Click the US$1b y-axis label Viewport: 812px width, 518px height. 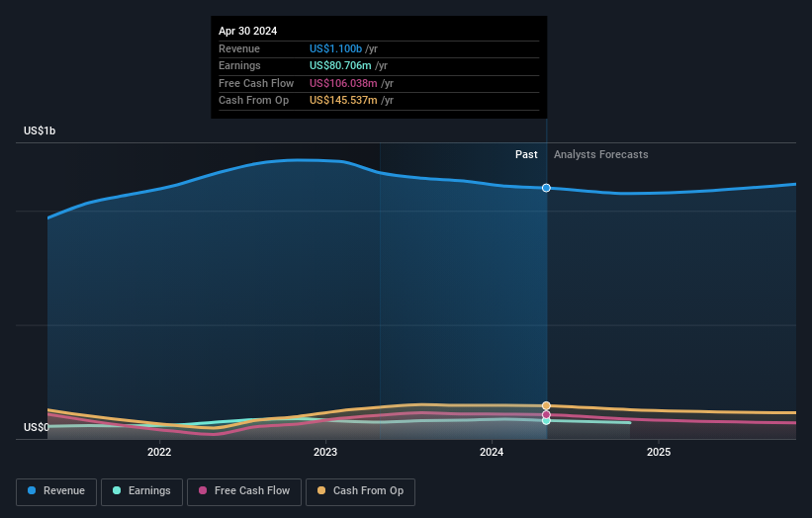click(x=40, y=130)
